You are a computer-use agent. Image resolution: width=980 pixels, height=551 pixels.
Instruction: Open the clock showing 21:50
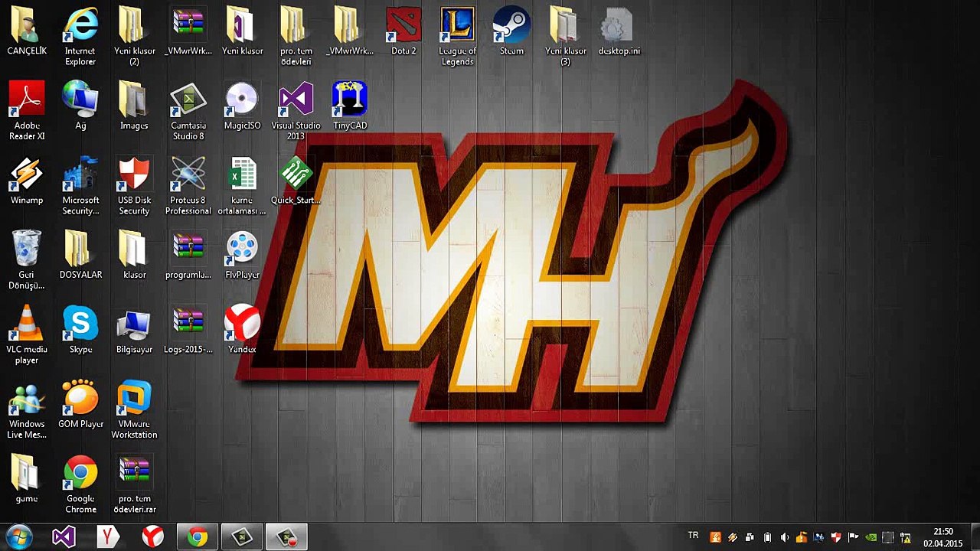[x=943, y=537]
